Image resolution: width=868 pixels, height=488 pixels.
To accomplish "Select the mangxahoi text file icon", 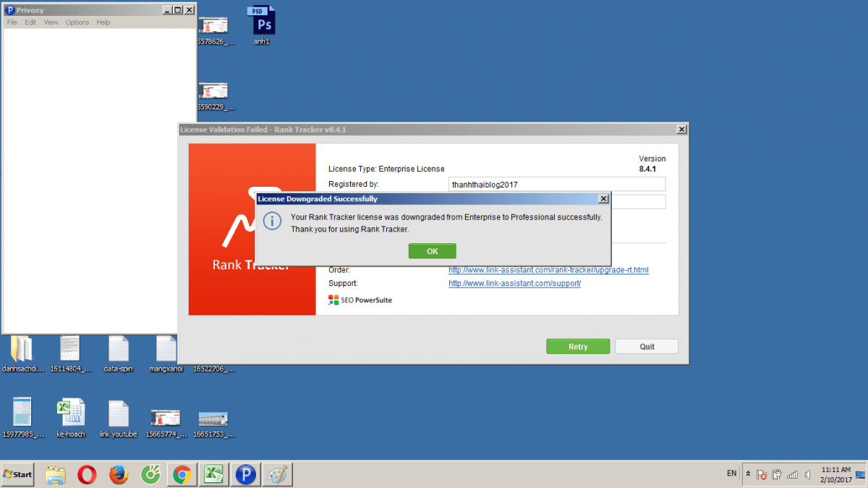I will pyautogui.click(x=166, y=354).
